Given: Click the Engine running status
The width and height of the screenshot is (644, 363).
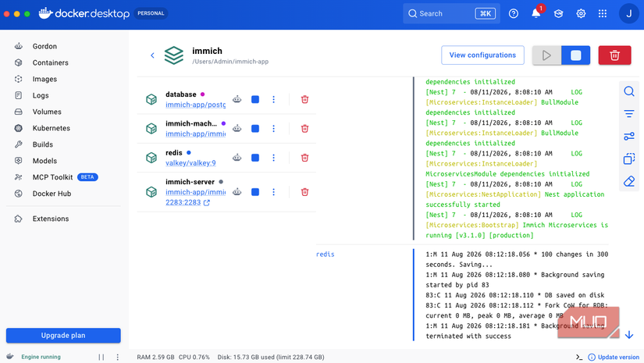Looking at the screenshot, I should point(41,358).
